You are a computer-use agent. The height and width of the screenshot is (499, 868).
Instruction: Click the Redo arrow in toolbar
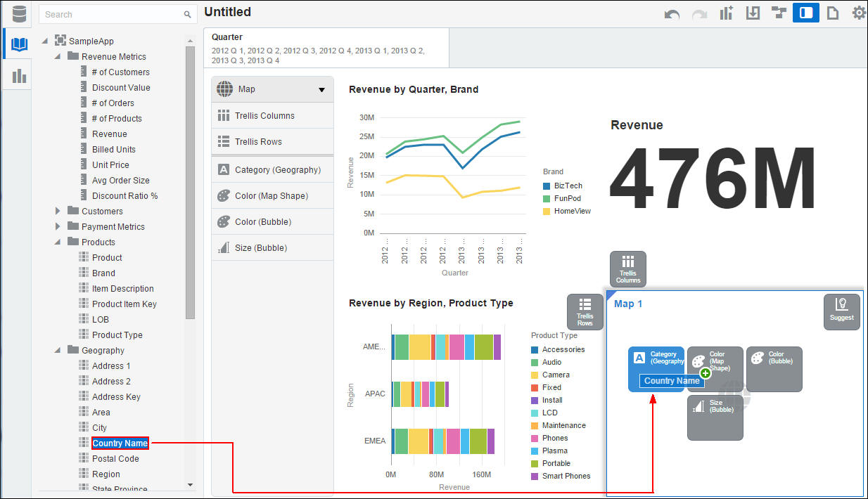[x=699, y=13]
